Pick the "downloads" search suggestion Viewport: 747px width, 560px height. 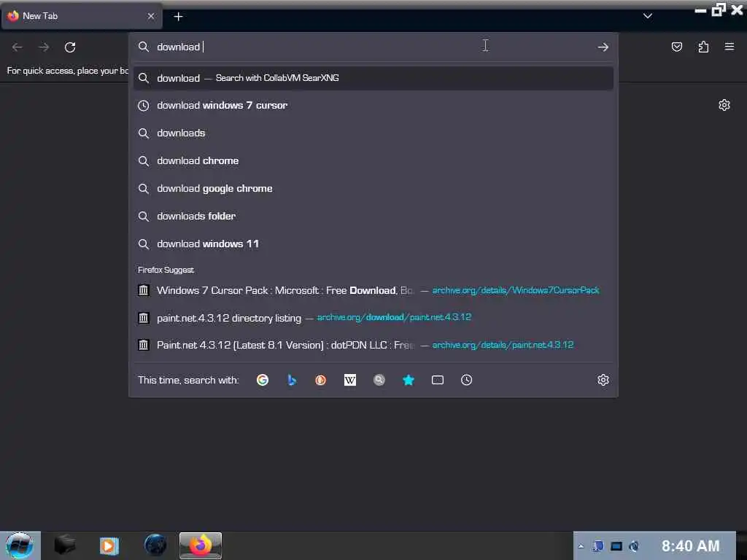point(373,133)
